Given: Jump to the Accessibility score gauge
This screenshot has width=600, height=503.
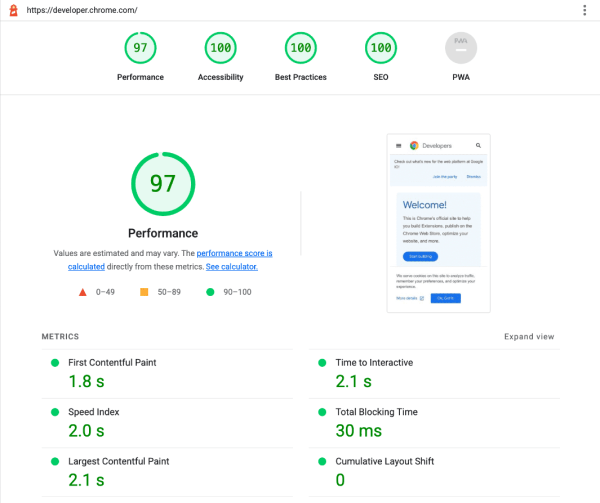Looking at the screenshot, I should pyautogui.click(x=220, y=48).
